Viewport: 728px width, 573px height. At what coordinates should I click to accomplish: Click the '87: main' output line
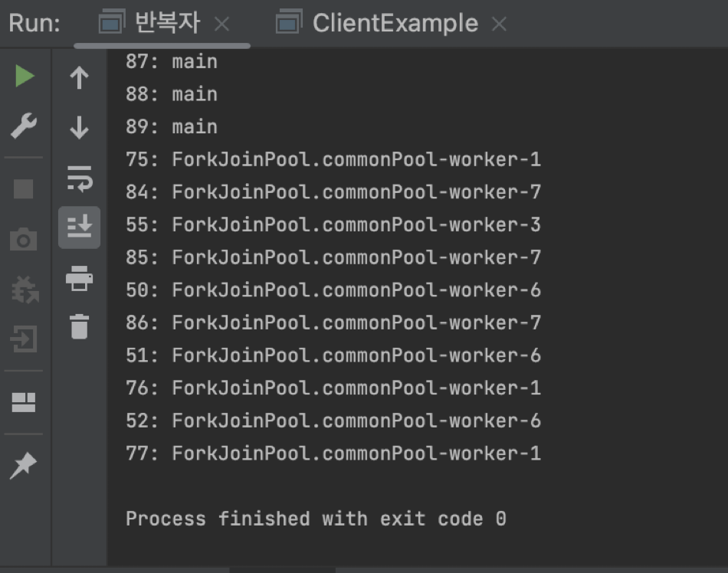click(172, 62)
